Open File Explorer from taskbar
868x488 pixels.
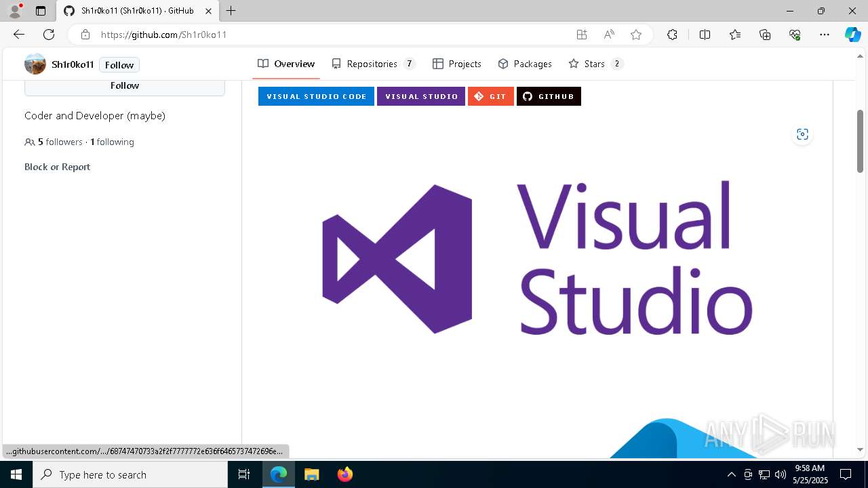point(311,474)
